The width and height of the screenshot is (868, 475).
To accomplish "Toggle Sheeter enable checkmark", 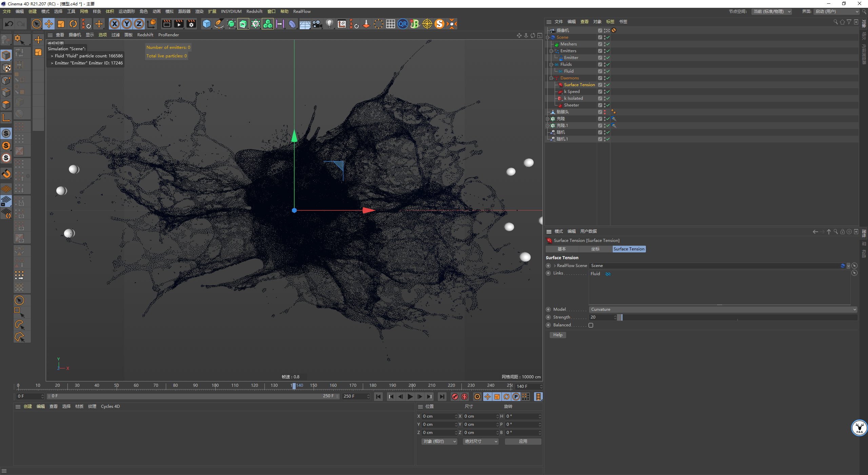I will tap(608, 105).
